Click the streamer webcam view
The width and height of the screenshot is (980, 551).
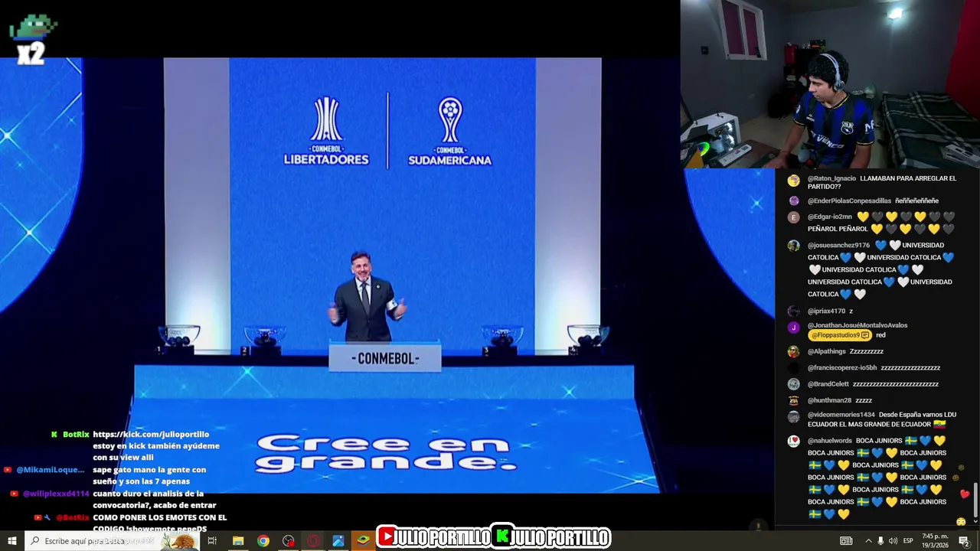830,84
